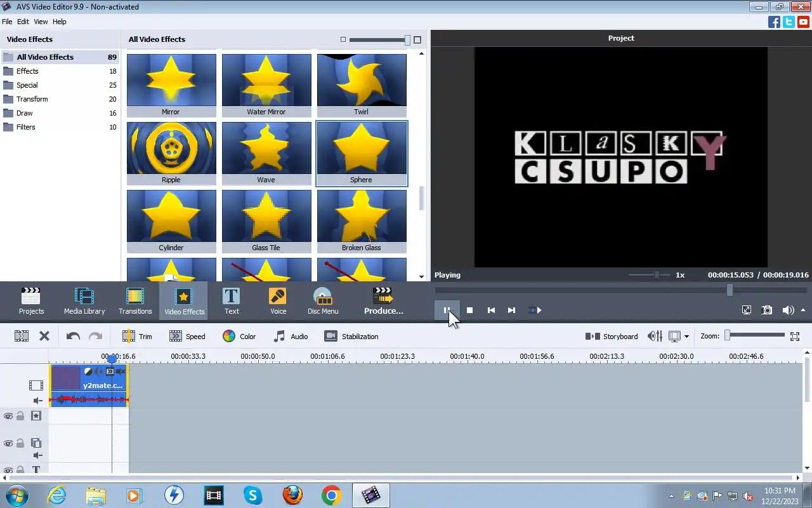Select the Filters folder
This screenshot has height=508, width=812.
point(60,127)
